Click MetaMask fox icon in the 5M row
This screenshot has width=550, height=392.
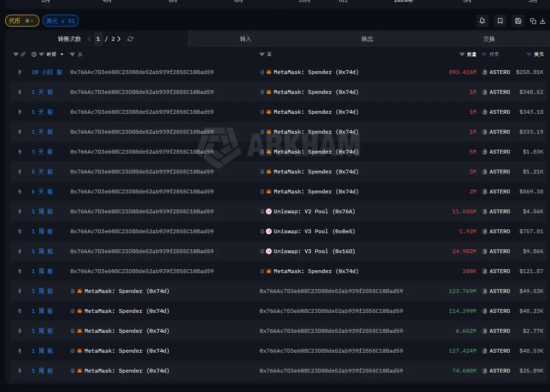point(269,152)
